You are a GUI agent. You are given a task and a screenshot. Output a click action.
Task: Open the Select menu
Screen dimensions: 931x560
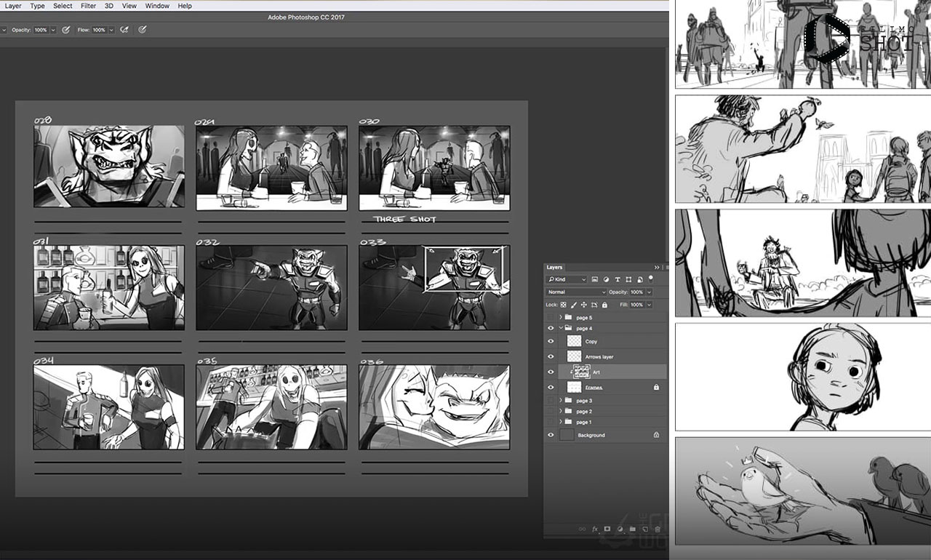[x=63, y=6]
